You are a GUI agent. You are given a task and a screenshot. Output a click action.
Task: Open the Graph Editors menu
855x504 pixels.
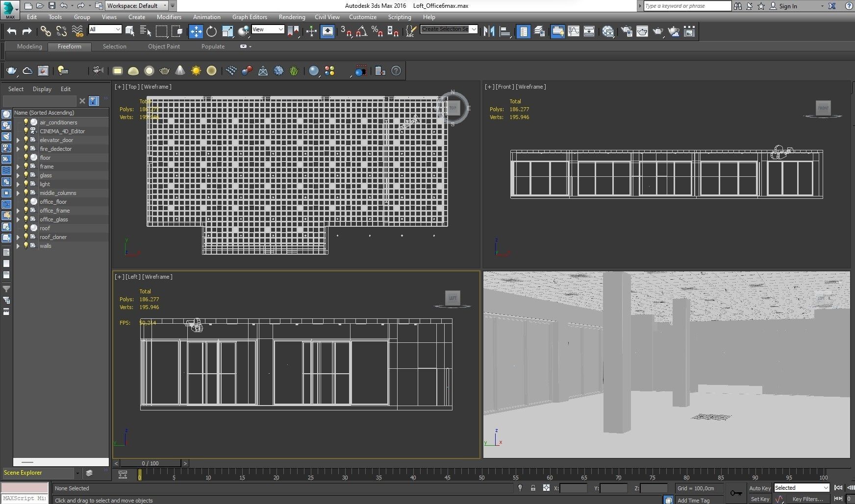coord(250,17)
